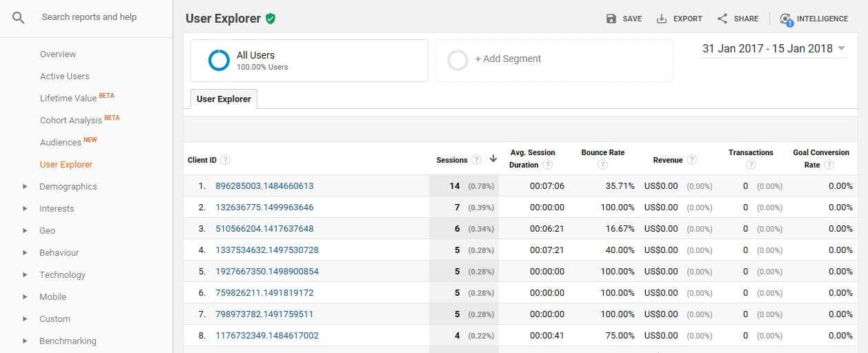Click the green verified shield icon
The width and height of the screenshot is (868, 353).
(x=270, y=19)
